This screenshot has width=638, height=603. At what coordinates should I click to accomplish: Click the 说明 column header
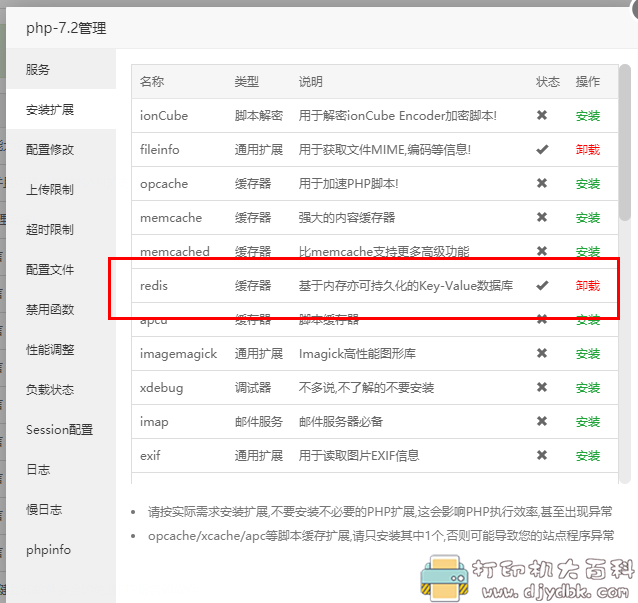tap(311, 81)
